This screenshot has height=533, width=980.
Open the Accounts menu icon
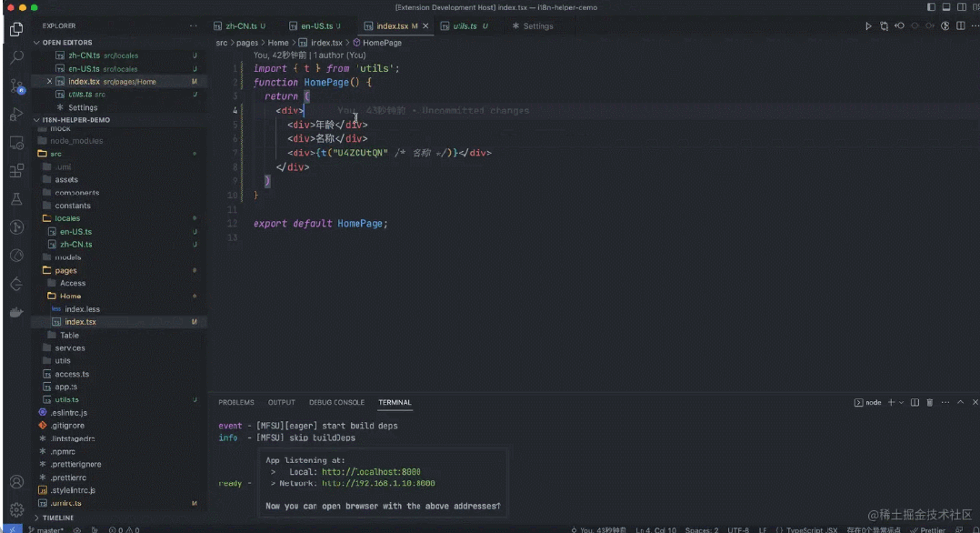tap(17, 482)
